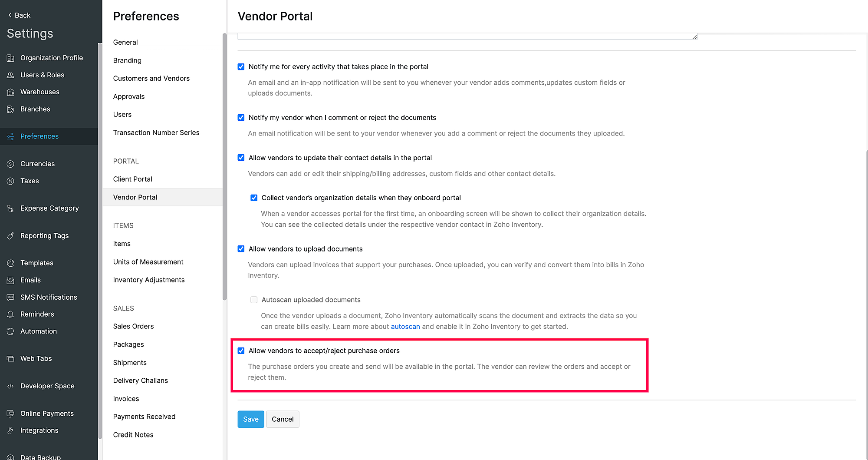Select the Users & Roles icon
Screen dimensions: 868x460
click(x=10, y=75)
